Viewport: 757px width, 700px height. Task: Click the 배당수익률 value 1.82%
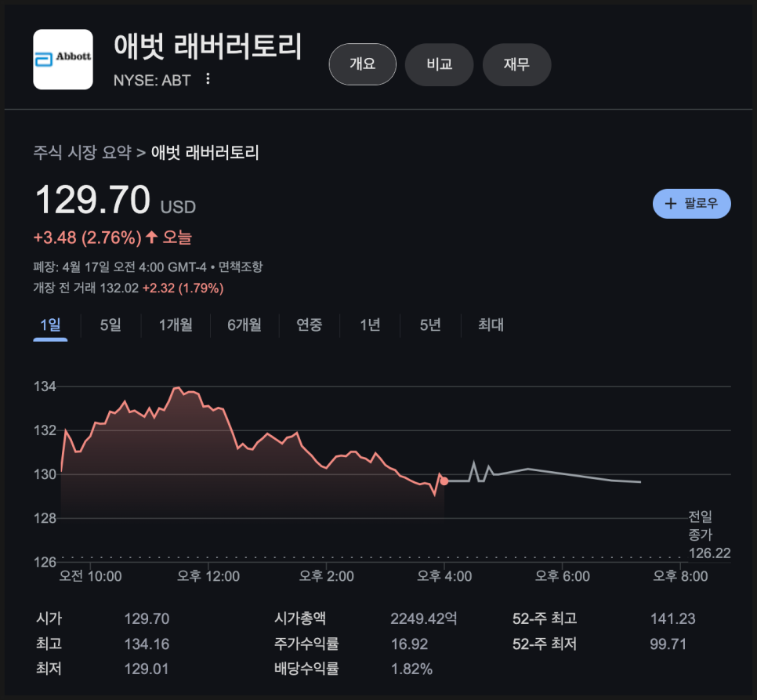click(411, 669)
